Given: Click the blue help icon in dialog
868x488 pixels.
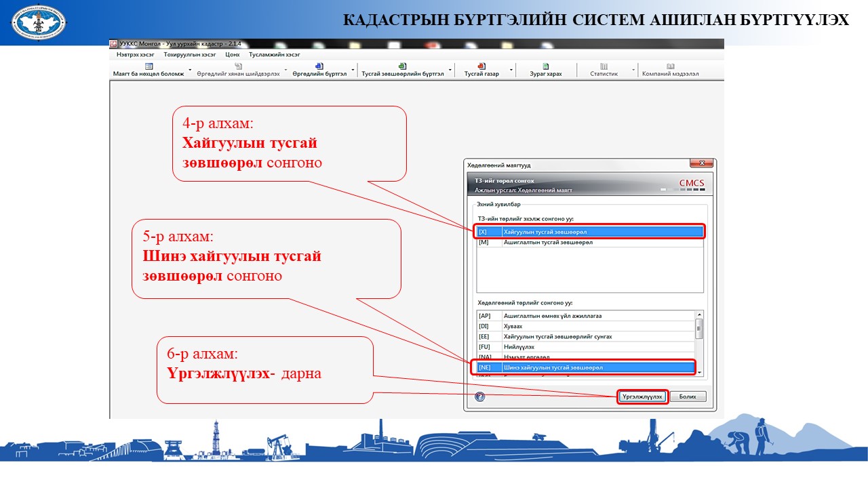Looking at the screenshot, I should [480, 396].
